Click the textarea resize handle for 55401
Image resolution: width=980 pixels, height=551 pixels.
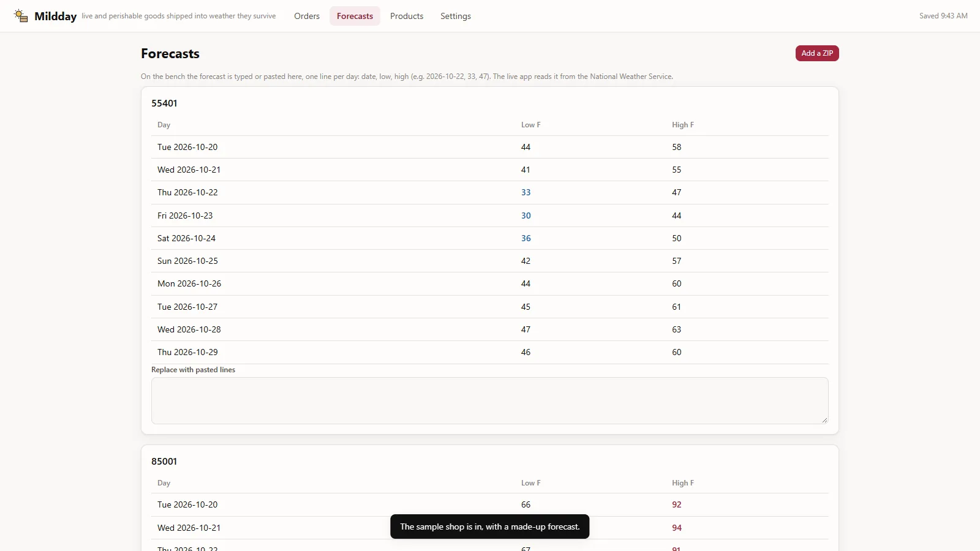pos(824,420)
